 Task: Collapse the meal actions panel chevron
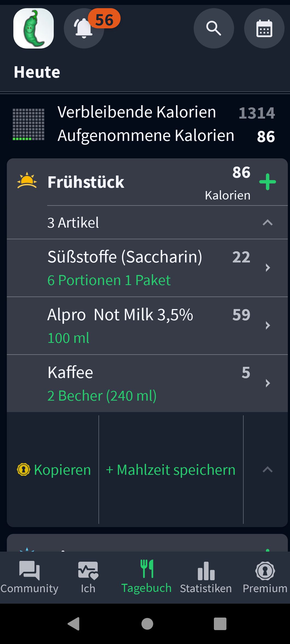(267, 470)
